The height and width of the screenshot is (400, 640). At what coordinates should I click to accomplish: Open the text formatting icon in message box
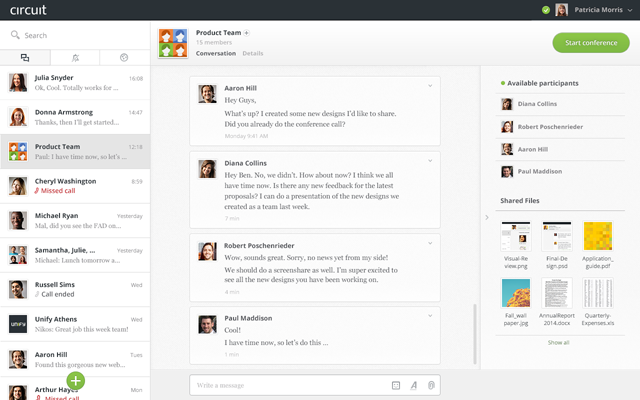click(x=413, y=385)
